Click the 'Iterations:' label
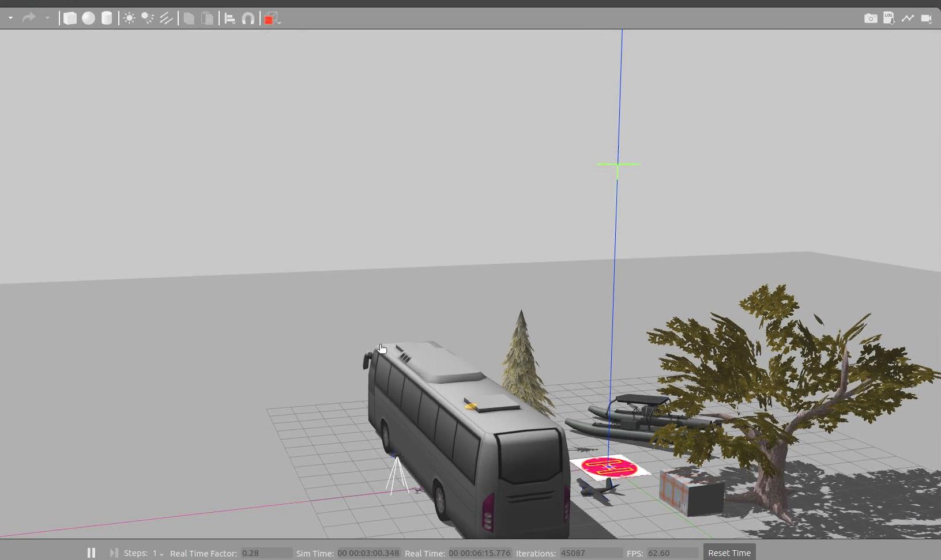The image size is (941, 560). click(536, 553)
